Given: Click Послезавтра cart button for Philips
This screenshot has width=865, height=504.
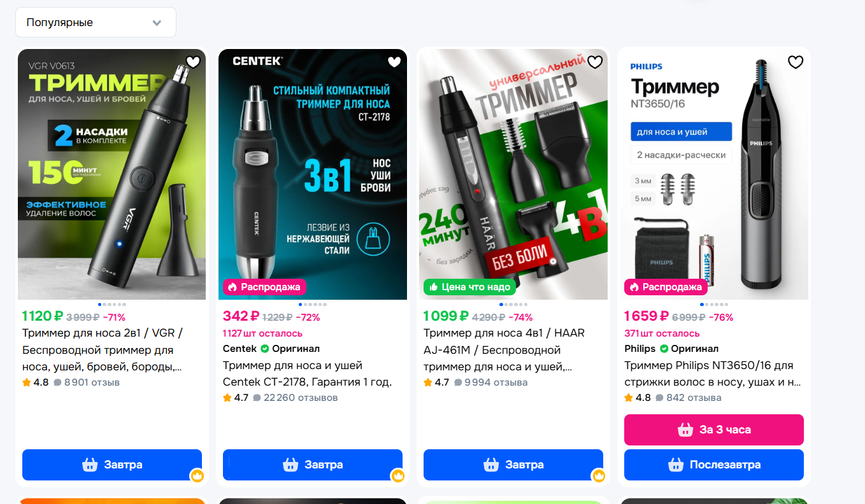Looking at the screenshot, I should coord(714,465).
